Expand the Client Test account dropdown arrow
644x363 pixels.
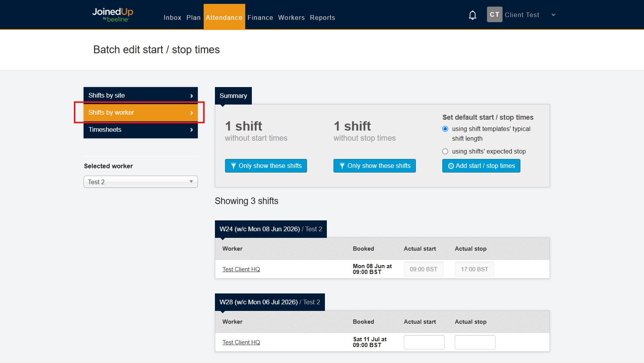point(553,15)
